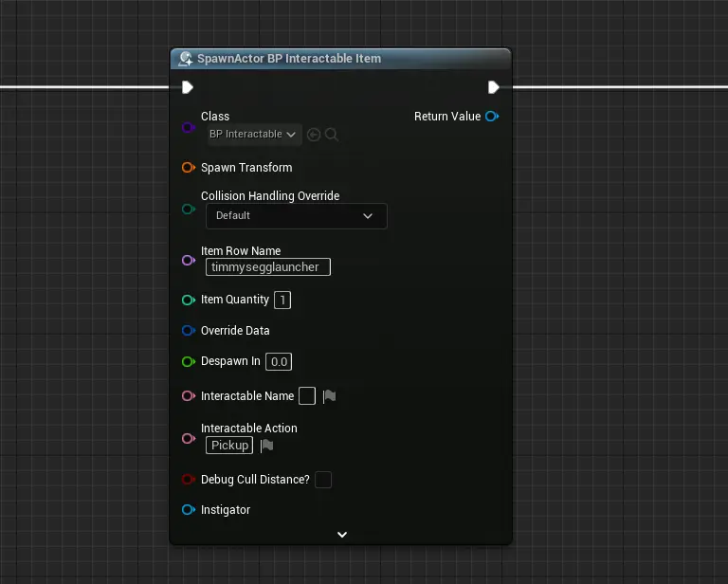The image size is (728, 584).
Task: Click the Class input pin
Action: 188,127
